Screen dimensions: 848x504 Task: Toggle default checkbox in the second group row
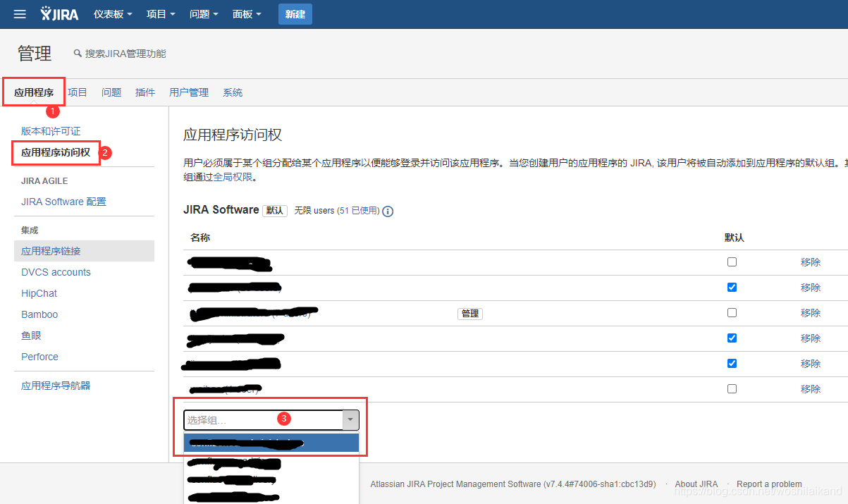(732, 287)
